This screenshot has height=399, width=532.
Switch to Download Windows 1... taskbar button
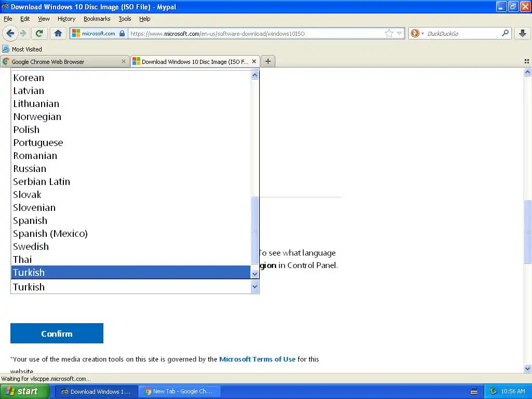tap(96, 392)
